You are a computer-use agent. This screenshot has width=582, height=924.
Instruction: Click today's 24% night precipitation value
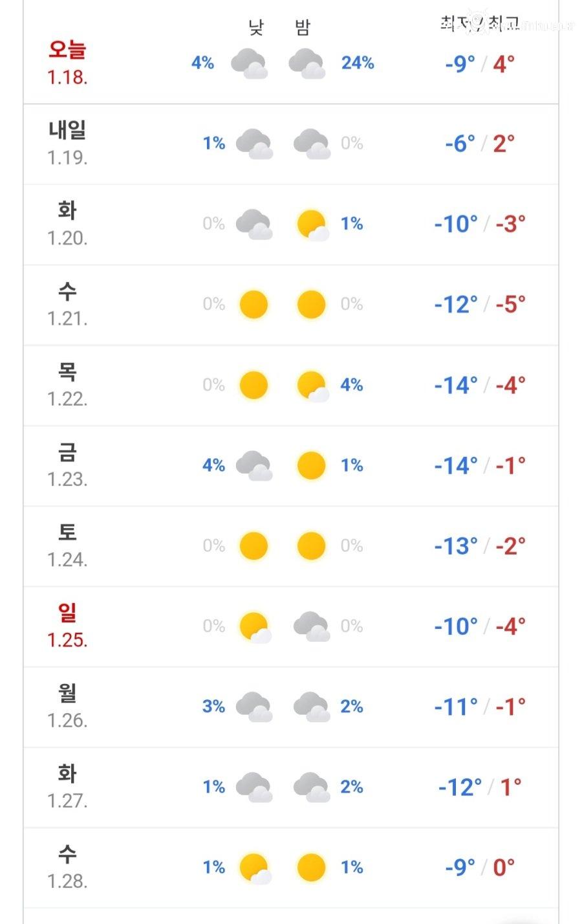click(x=358, y=63)
